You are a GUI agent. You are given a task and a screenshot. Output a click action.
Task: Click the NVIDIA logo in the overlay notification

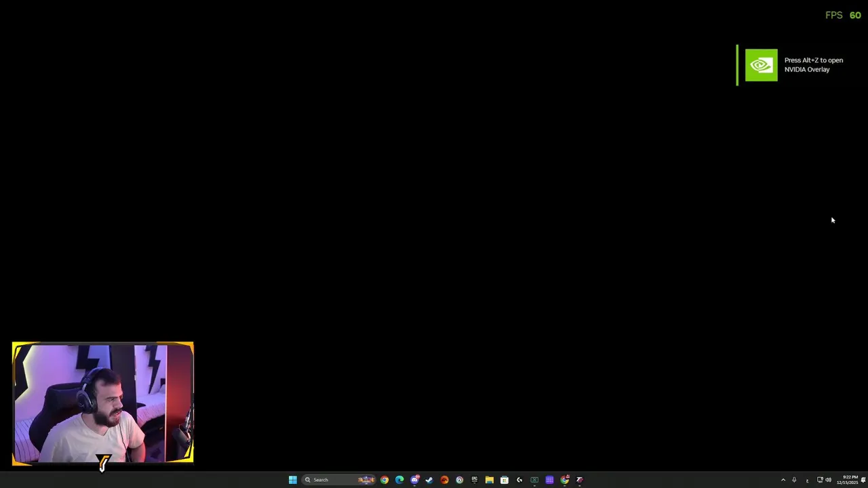(x=762, y=65)
